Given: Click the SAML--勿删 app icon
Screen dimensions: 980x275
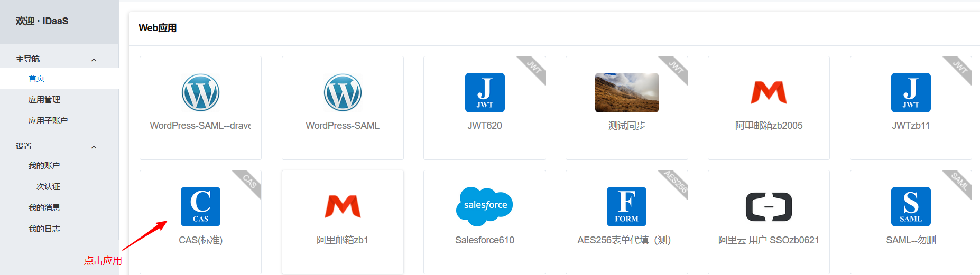Looking at the screenshot, I should tap(911, 206).
